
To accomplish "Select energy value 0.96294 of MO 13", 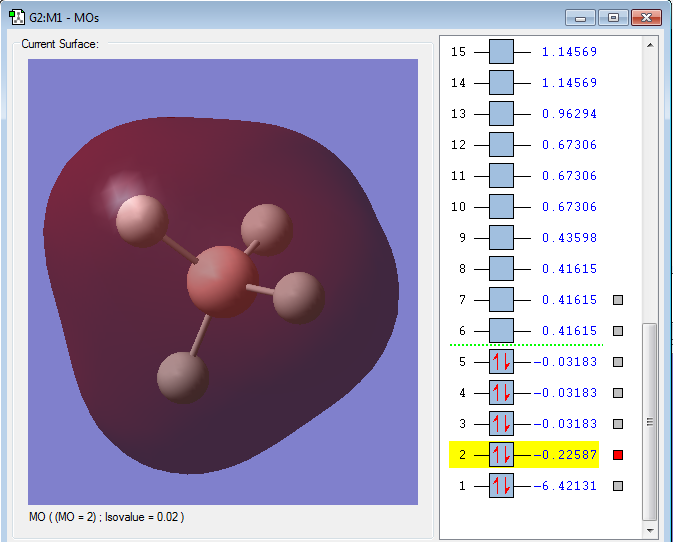I will click(569, 114).
